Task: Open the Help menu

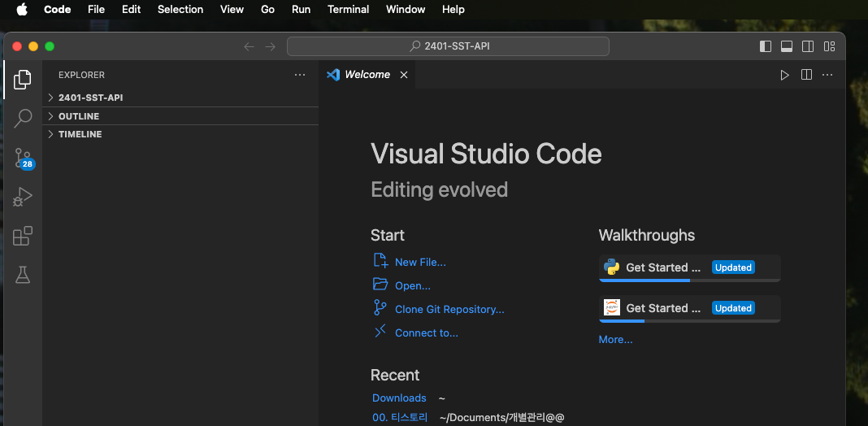Action: tap(454, 10)
